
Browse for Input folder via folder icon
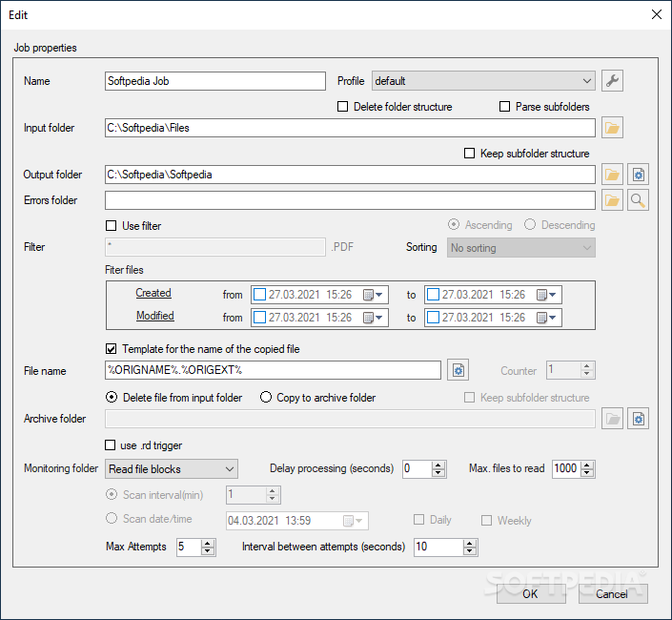click(x=612, y=128)
